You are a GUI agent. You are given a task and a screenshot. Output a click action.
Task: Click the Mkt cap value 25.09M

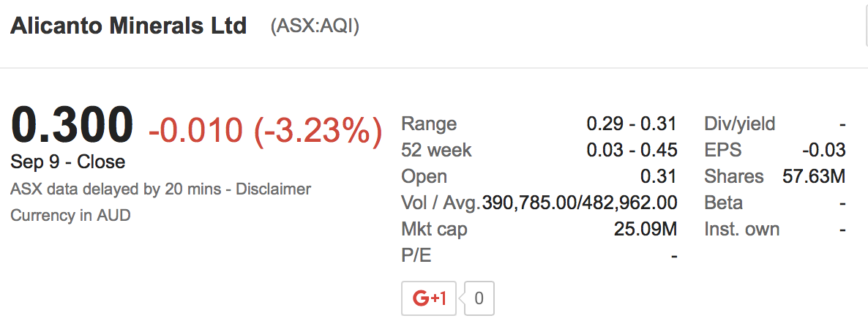646,229
